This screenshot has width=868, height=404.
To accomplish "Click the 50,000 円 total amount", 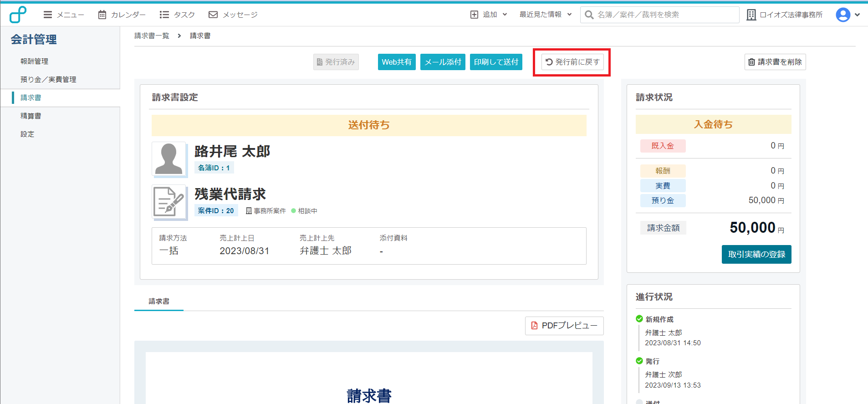I will click(757, 227).
